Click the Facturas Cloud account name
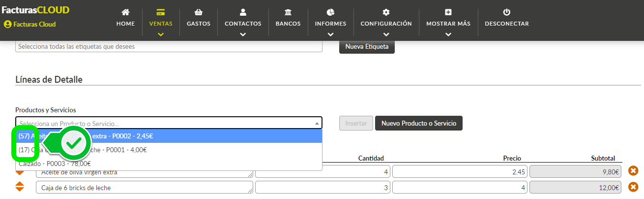 (x=34, y=24)
